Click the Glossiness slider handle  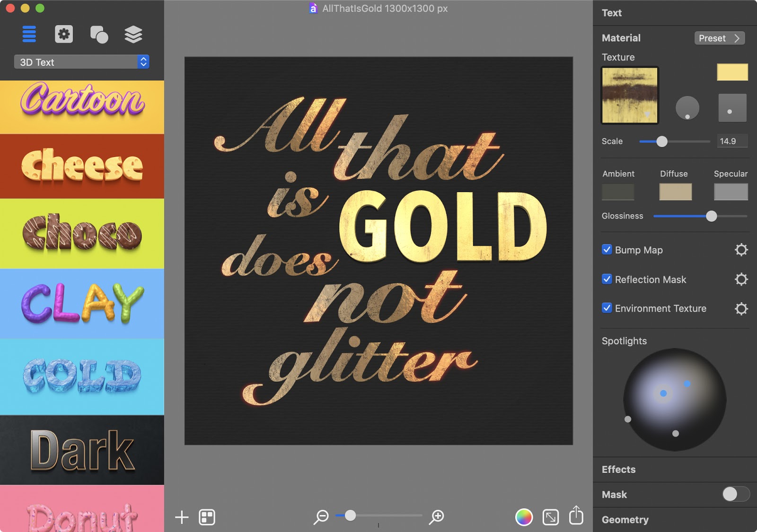click(x=712, y=217)
